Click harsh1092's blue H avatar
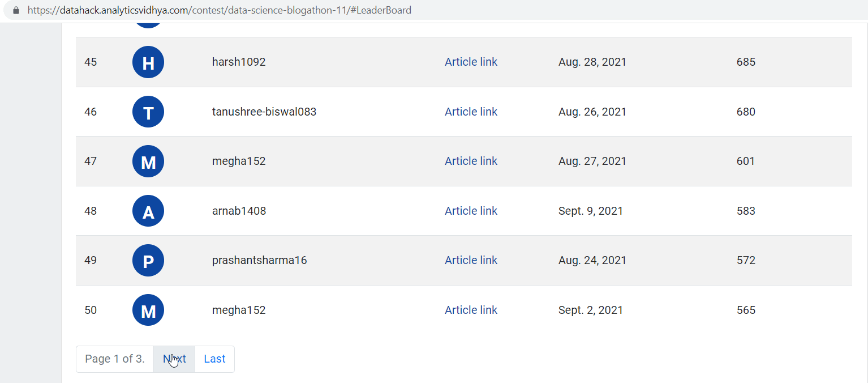 [x=148, y=62]
